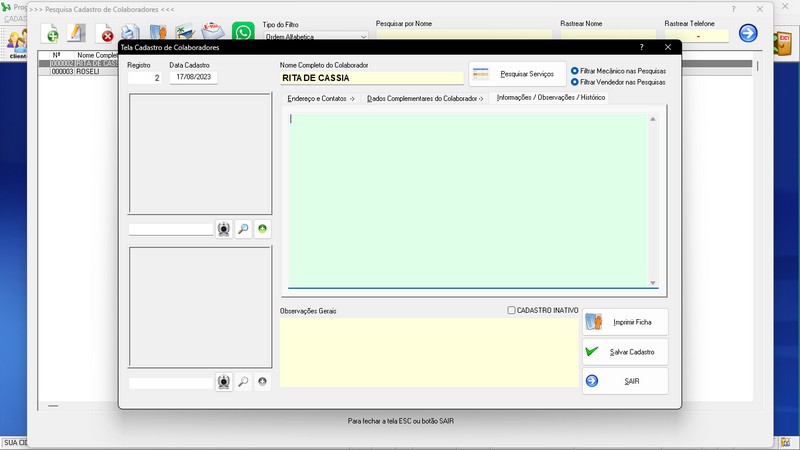Click the lower webcam capture icon
This screenshot has width=800, height=450.
tap(223, 382)
